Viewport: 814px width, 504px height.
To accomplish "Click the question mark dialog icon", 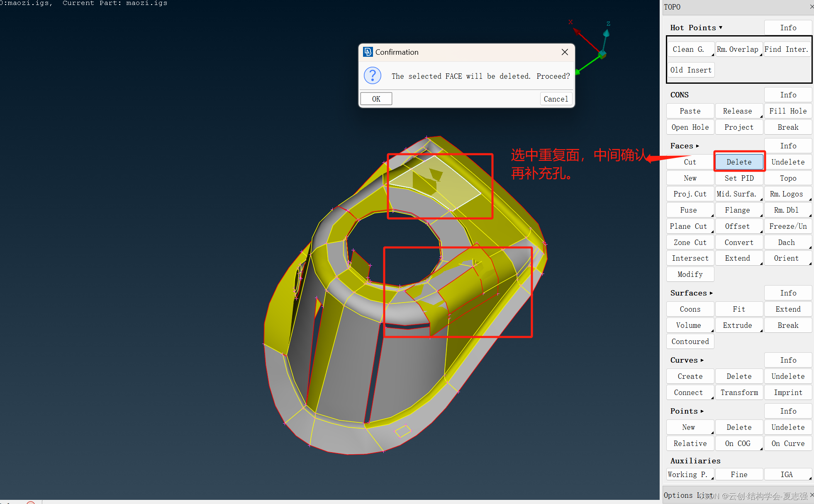I will click(372, 76).
